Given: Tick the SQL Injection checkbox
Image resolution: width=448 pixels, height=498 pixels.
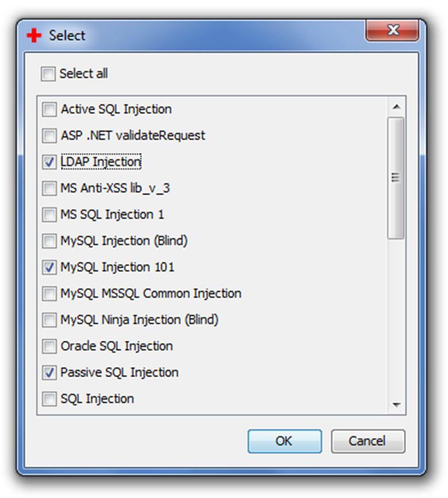Looking at the screenshot, I should [49, 399].
